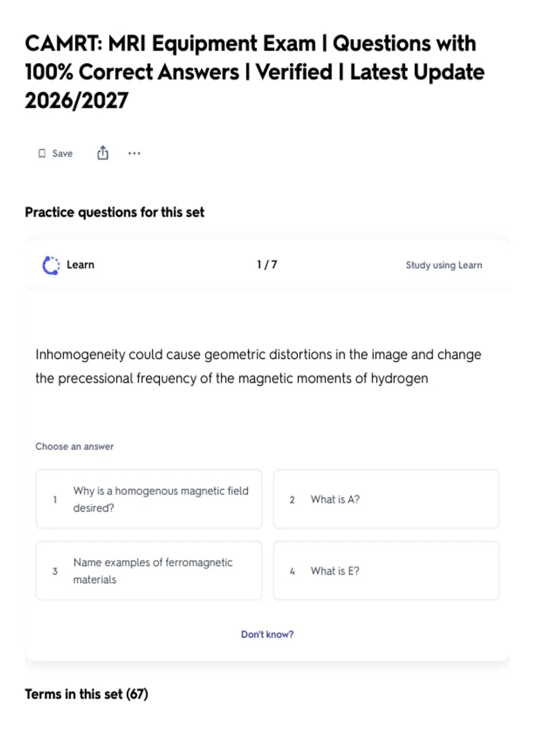Open the three-dot more options menu
The image size is (534, 756).
click(134, 153)
